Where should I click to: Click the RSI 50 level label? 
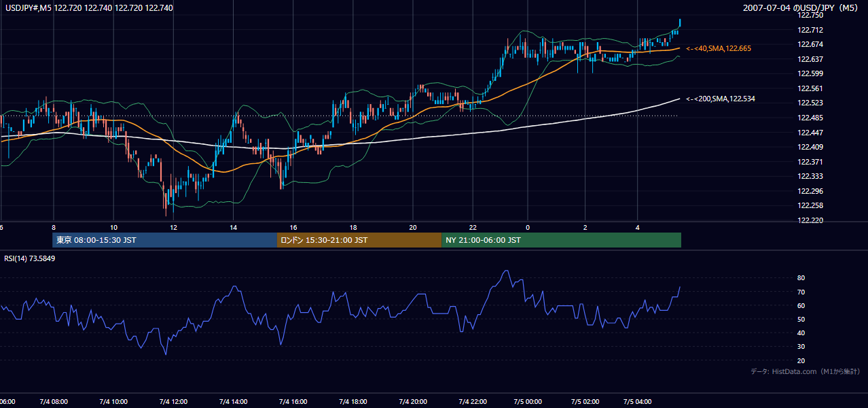click(x=801, y=319)
